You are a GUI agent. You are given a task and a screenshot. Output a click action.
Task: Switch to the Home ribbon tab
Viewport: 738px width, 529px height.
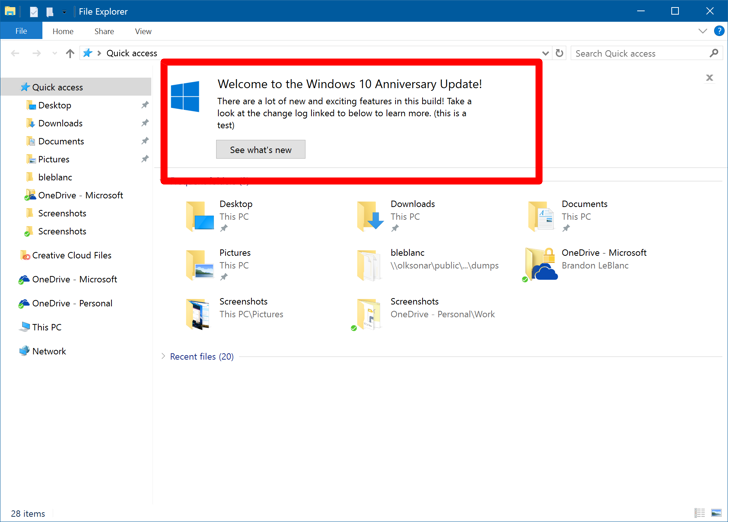pyautogui.click(x=63, y=31)
